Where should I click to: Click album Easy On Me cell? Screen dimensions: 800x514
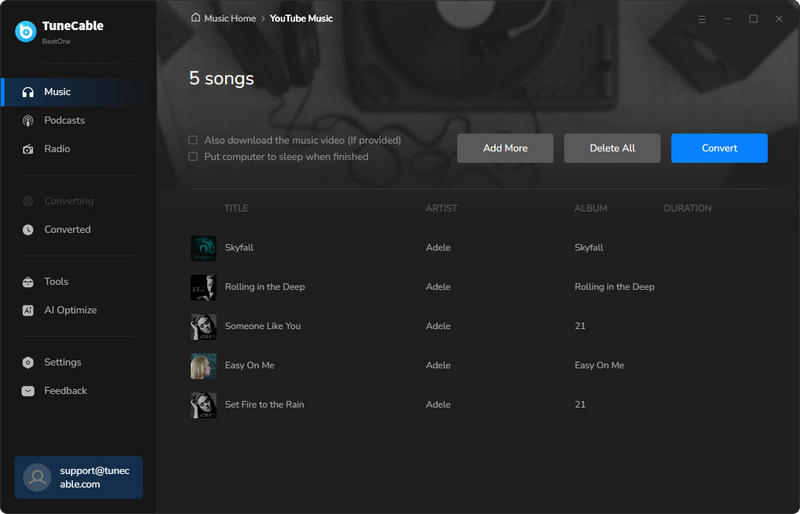point(599,365)
